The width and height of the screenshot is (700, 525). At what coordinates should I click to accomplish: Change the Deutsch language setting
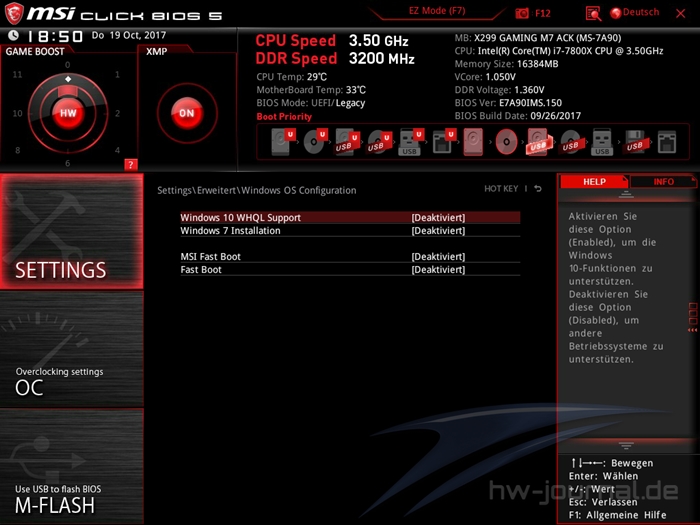point(641,12)
